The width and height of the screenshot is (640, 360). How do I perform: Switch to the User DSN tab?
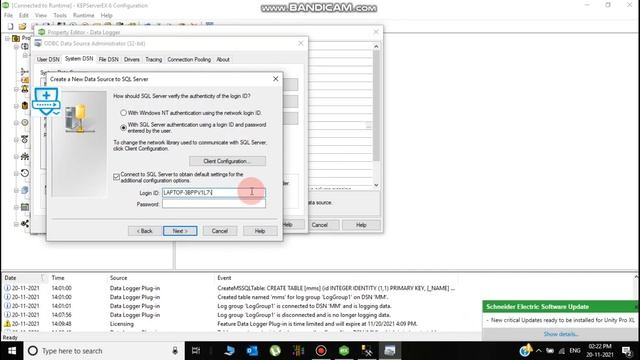tap(48, 60)
